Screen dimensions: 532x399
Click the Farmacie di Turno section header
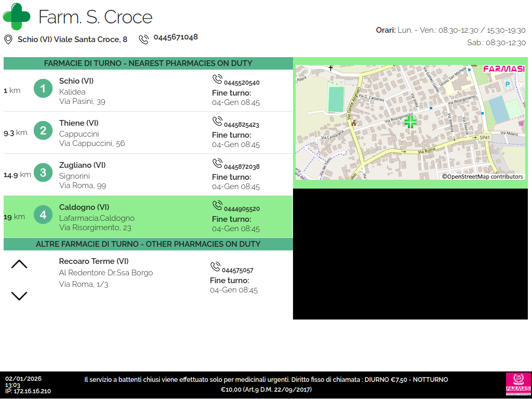click(148, 63)
